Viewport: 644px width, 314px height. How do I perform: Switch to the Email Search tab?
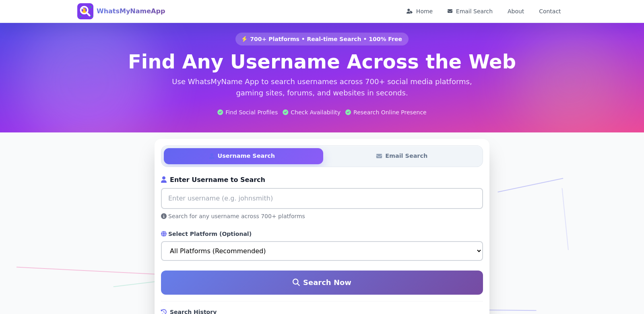pos(402,156)
